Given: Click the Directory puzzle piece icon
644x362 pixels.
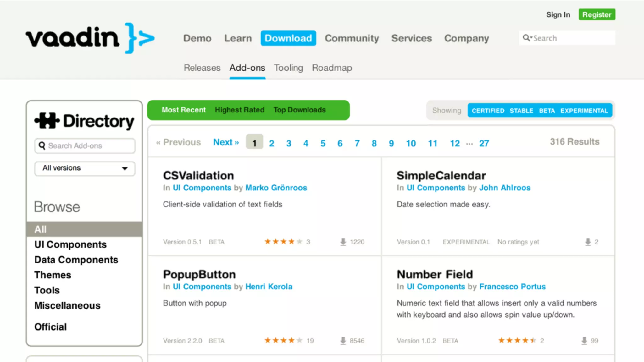Looking at the screenshot, I should 47,121.
